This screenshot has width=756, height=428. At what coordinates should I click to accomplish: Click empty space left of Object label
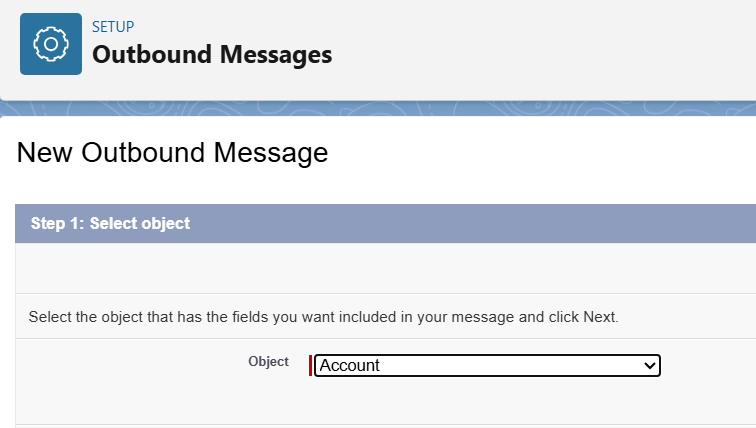tap(120, 364)
